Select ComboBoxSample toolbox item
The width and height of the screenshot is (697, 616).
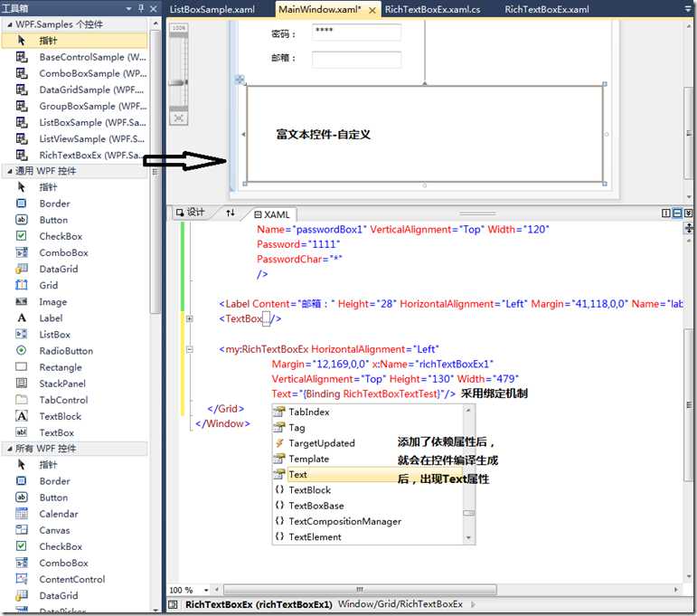pyautogui.click(x=75, y=73)
